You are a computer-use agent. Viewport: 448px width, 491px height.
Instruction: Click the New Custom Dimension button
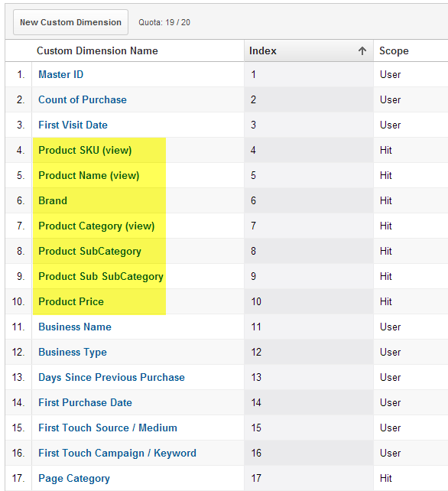coord(70,22)
